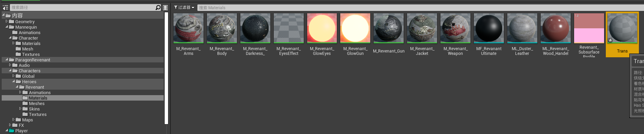Open the Filters dropdown

pos(184,8)
